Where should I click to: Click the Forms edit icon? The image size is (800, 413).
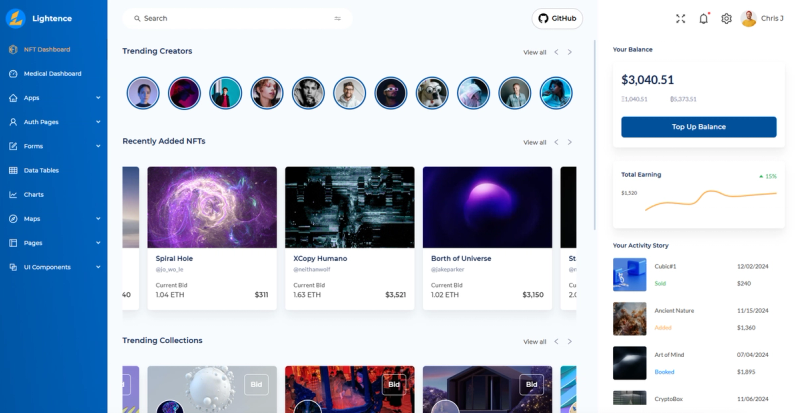coord(13,146)
